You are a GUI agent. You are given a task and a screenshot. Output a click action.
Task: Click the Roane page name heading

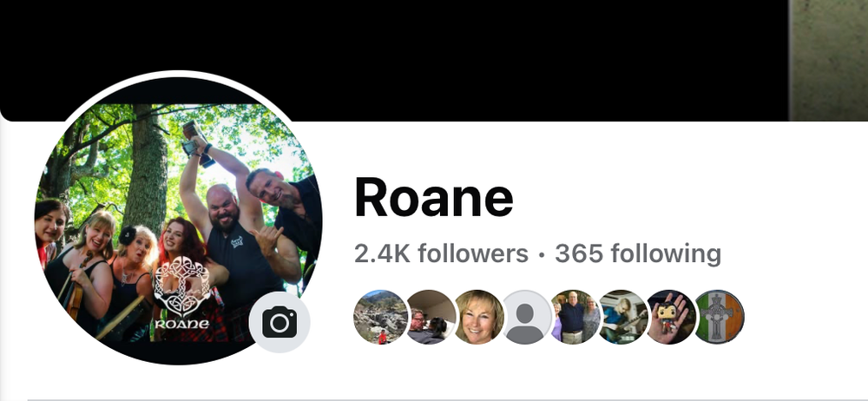tap(434, 198)
